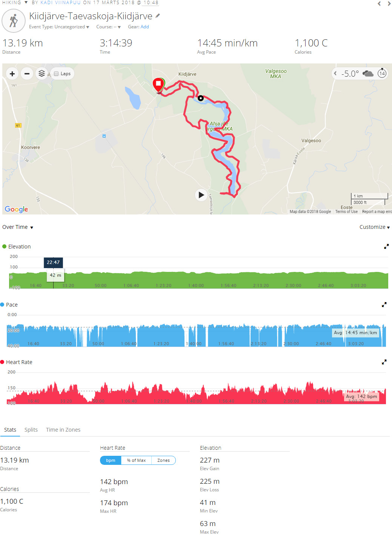The image size is (392, 540).
Task: Click the Add gear link
Action: coord(145,27)
